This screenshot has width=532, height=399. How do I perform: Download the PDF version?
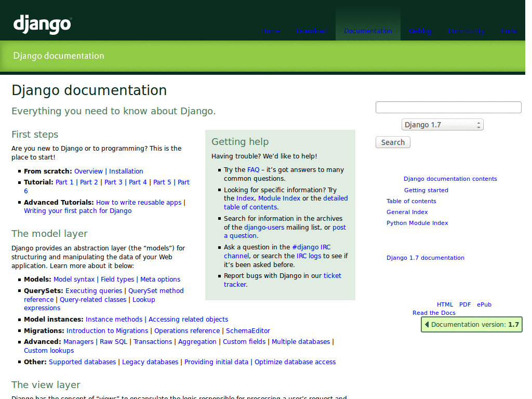(x=465, y=304)
